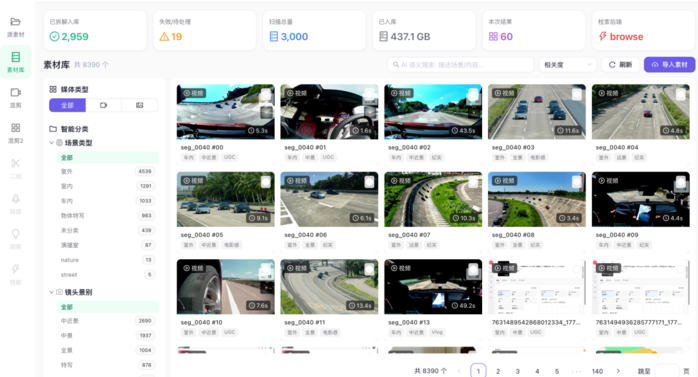Tick the checkbox on seg_0040 #05 thumbnail
The width and height of the screenshot is (698, 377).
tap(266, 182)
